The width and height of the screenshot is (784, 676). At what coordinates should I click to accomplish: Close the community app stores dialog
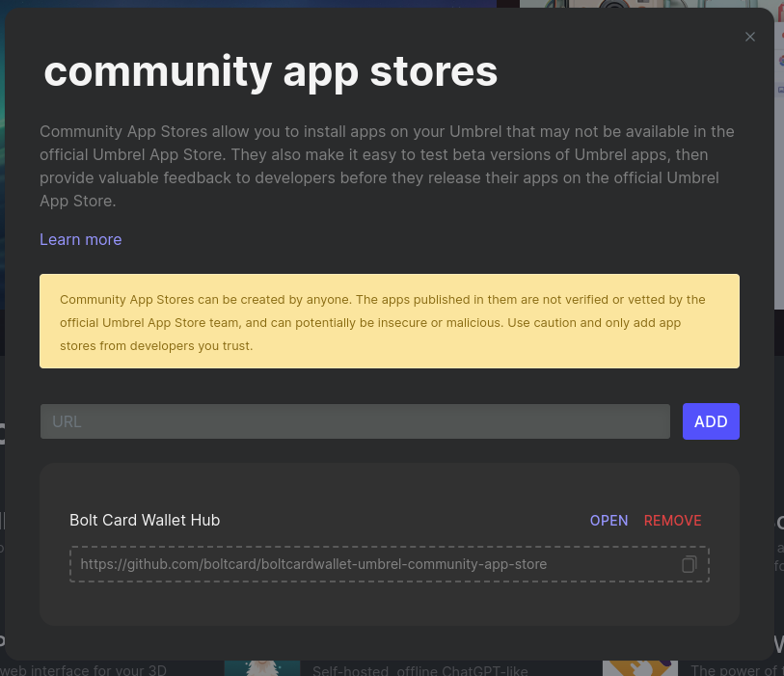click(749, 37)
